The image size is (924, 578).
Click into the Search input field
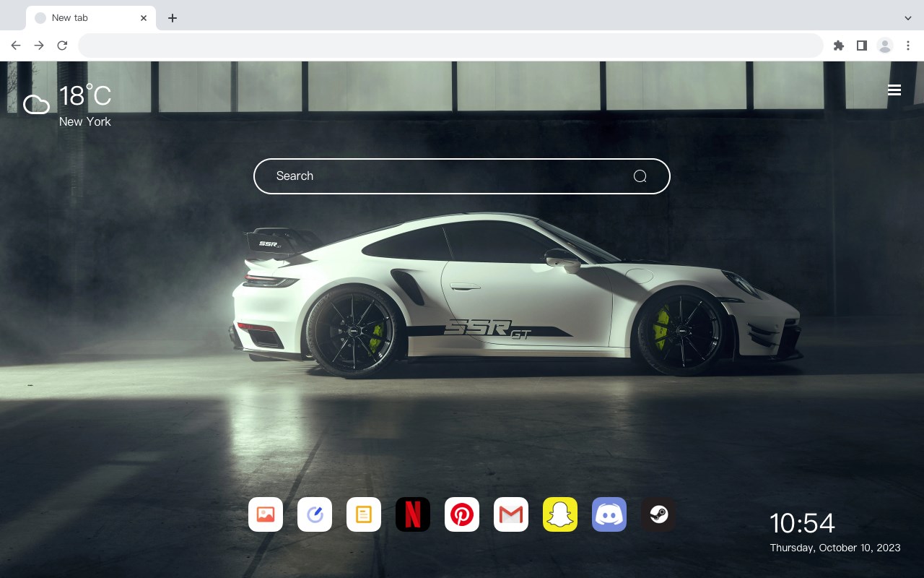tap(462, 176)
